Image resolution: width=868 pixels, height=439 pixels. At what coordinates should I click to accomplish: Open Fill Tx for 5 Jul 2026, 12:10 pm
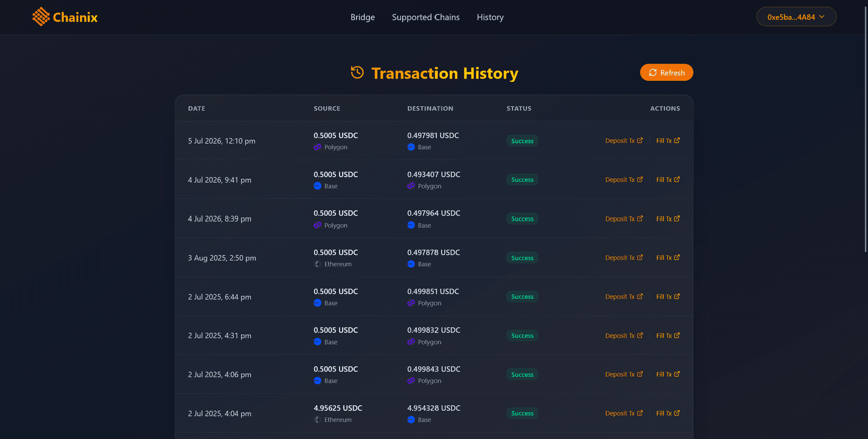coord(668,141)
